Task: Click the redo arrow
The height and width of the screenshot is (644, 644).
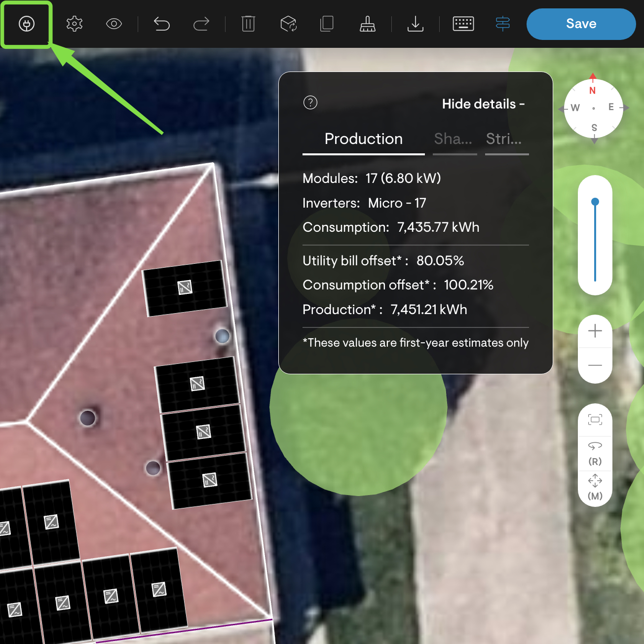Action: [201, 24]
